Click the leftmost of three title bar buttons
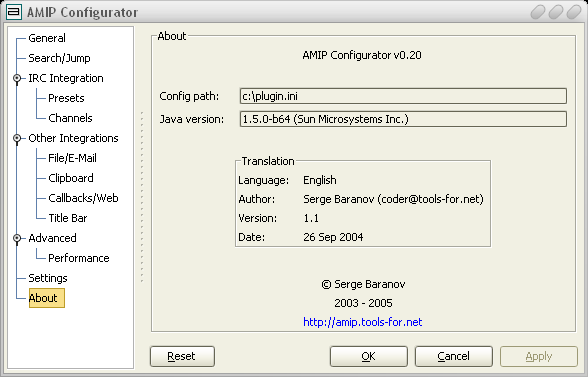 click(x=538, y=12)
